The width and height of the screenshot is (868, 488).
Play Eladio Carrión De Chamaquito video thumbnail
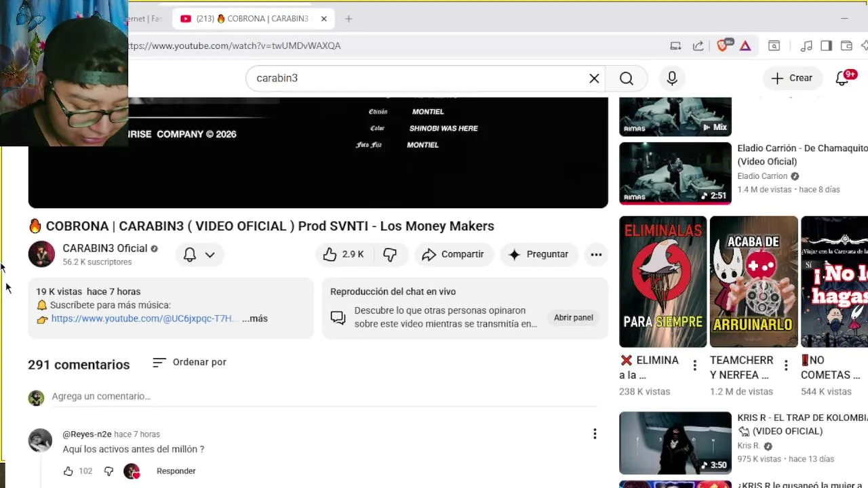coord(675,173)
